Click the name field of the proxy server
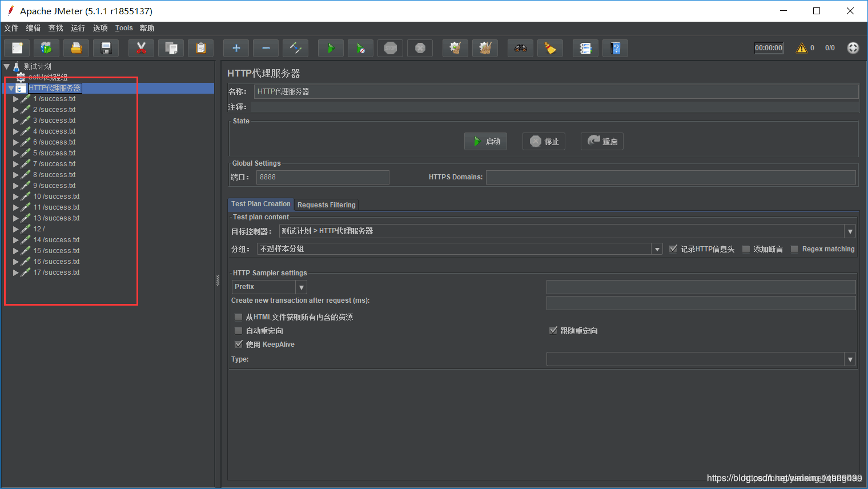868x489 pixels. coord(556,91)
